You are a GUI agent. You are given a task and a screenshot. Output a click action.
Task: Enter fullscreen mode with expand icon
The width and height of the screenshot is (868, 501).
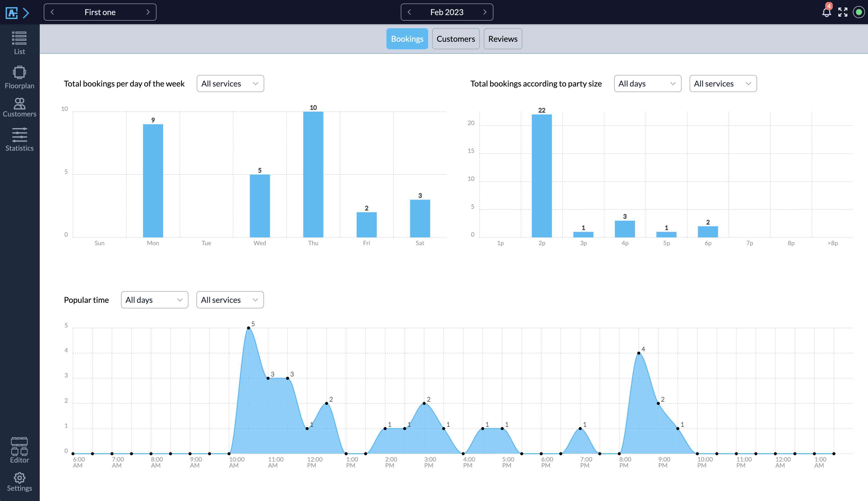coord(843,12)
